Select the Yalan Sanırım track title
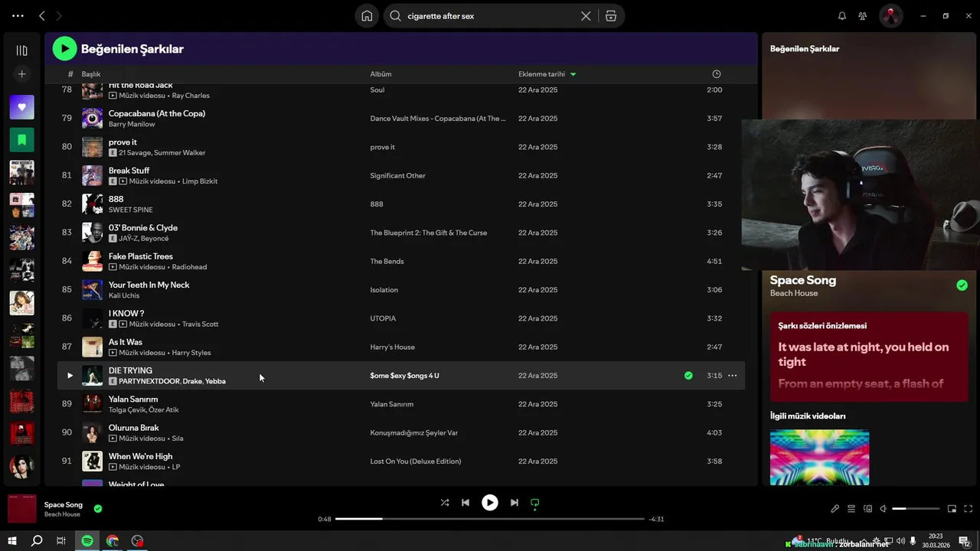This screenshot has width=980, height=551. click(x=133, y=399)
